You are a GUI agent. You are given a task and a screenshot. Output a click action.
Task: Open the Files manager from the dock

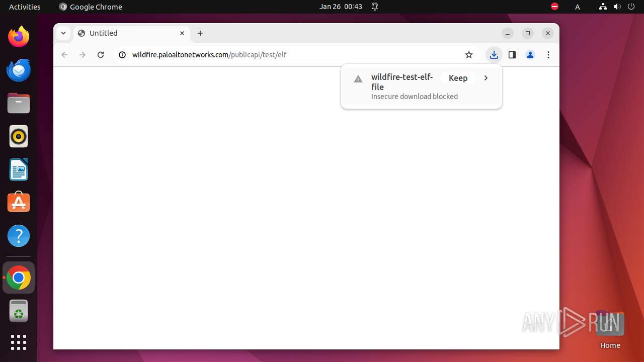click(19, 103)
